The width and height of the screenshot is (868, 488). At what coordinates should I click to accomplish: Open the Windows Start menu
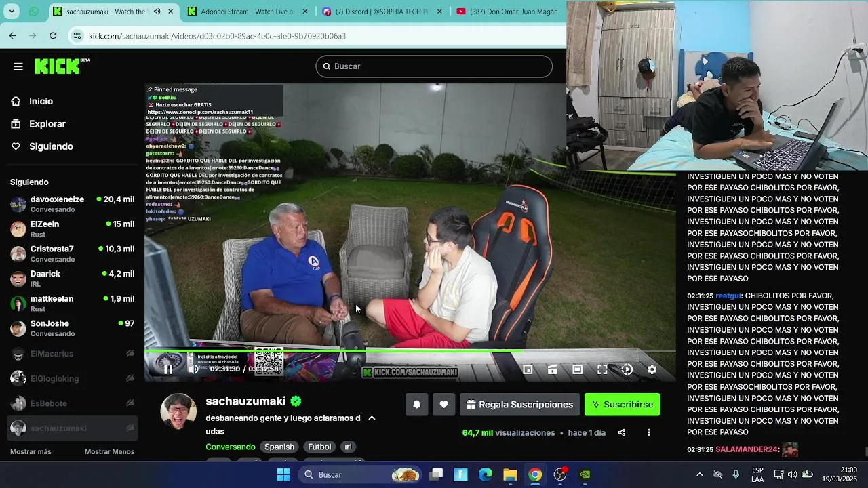pyautogui.click(x=283, y=474)
